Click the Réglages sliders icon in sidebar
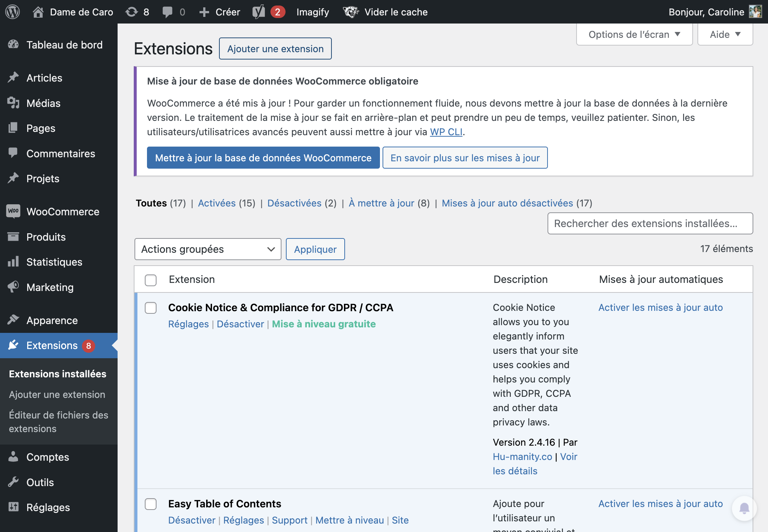This screenshot has width=768, height=532. click(x=13, y=507)
